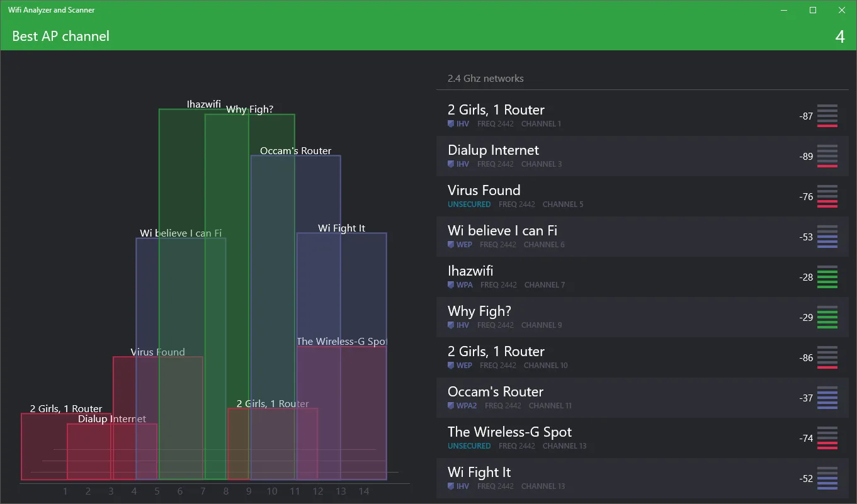Image resolution: width=857 pixels, height=504 pixels.
Task: Click UNSECURED label under Virus Found
Action: 469,204
